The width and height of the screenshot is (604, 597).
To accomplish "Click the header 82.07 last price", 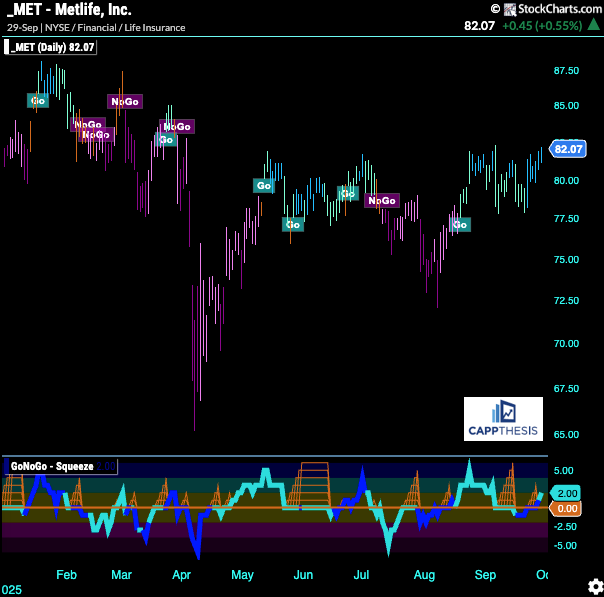I will [x=479, y=26].
